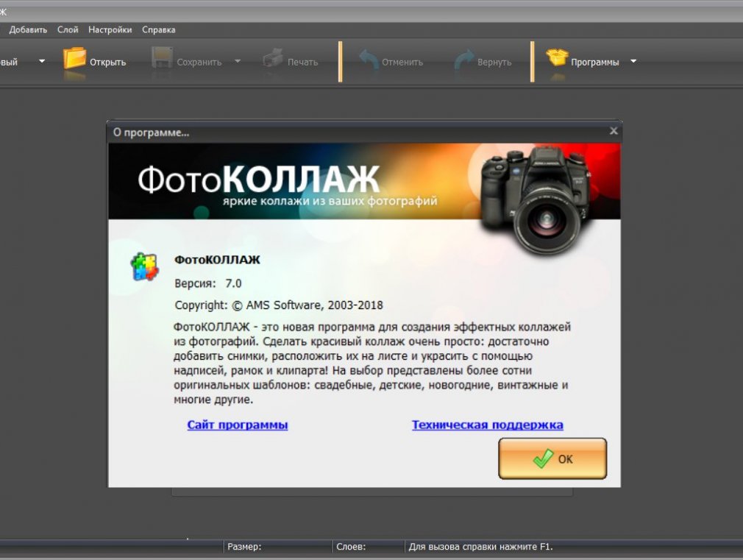
Task: Click the Вернуть toolbar label
Action: tap(494, 62)
